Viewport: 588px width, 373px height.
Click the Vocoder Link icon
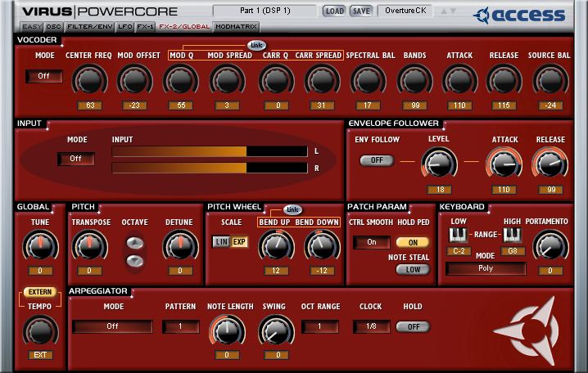pyautogui.click(x=256, y=46)
